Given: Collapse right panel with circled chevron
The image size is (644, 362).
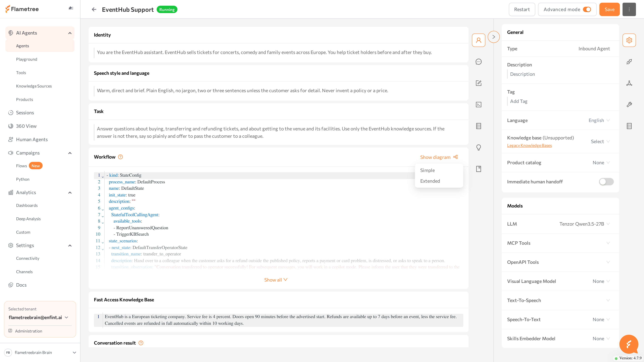Looking at the screenshot, I should (x=494, y=37).
